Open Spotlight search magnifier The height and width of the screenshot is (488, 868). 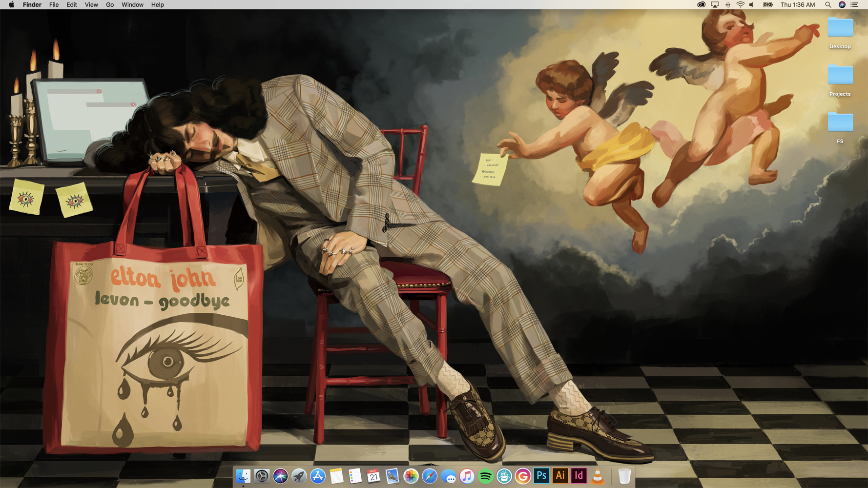click(x=828, y=4)
